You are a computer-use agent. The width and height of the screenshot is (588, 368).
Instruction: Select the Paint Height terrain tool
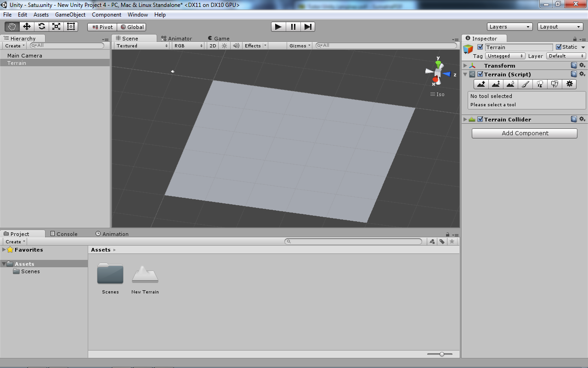tap(496, 84)
